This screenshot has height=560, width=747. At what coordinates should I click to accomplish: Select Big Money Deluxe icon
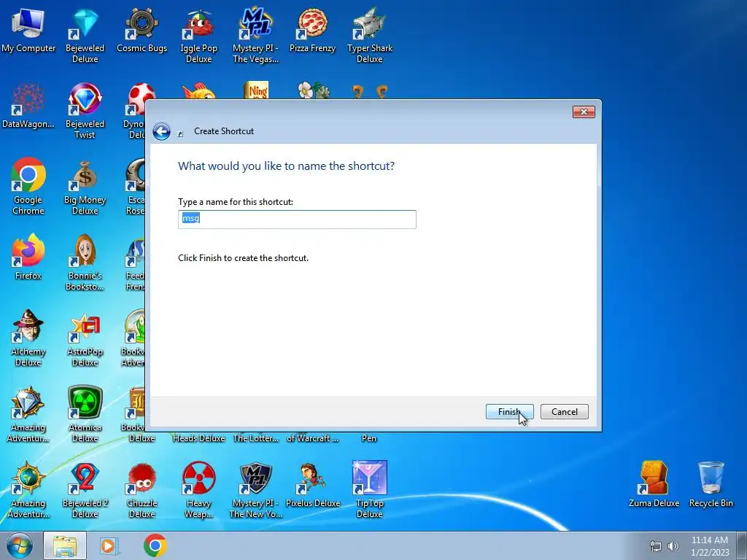[x=85, y=187]
